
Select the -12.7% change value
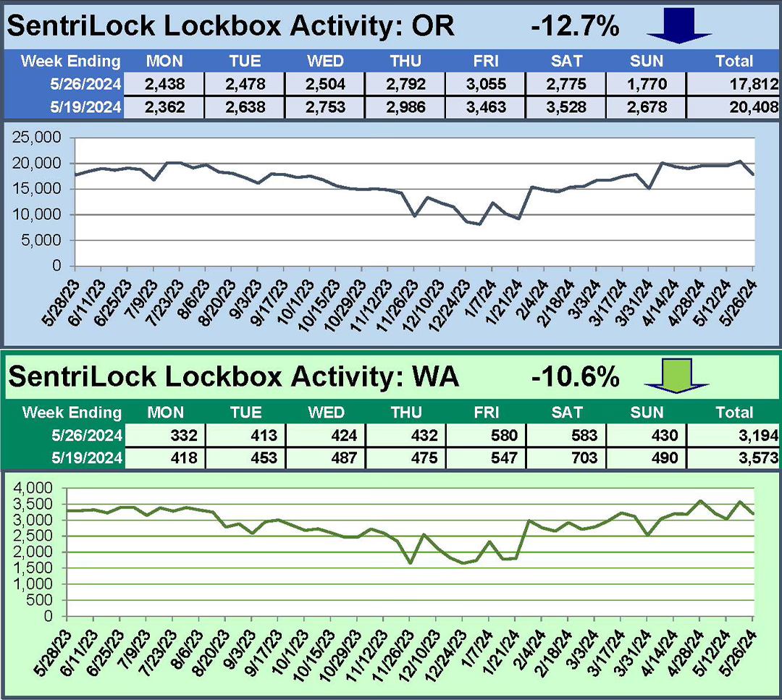(x=575, y=25)
